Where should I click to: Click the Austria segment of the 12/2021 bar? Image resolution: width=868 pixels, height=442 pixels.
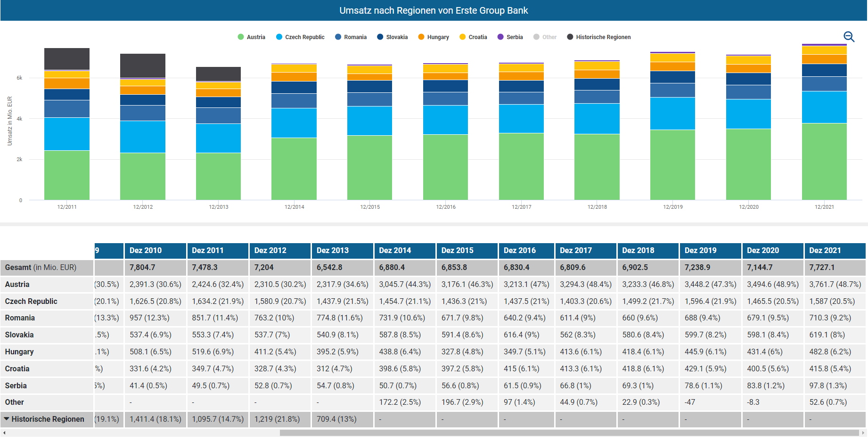(x=824, y=161)
